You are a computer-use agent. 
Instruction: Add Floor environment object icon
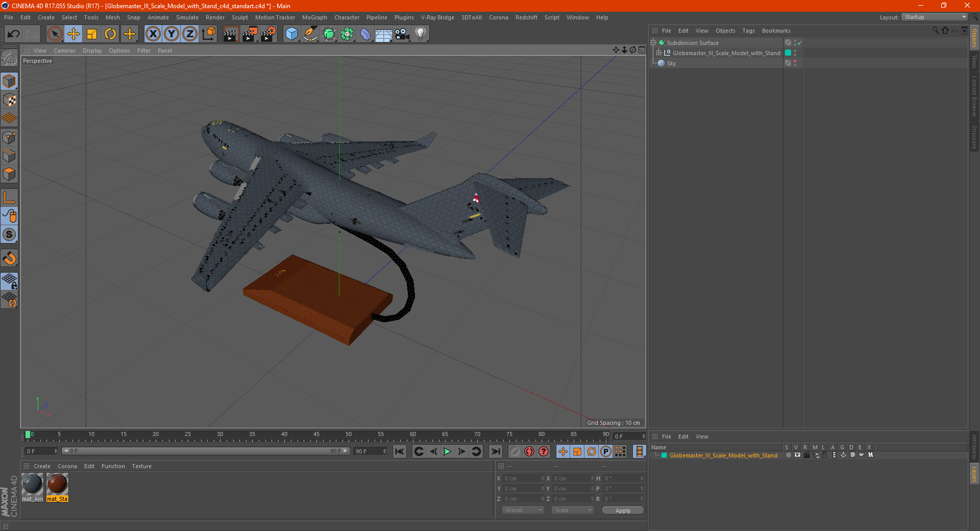click(383, 34)
